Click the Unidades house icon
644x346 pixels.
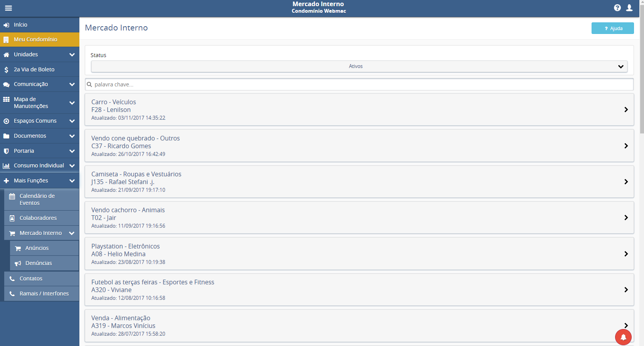click(6, 55)
